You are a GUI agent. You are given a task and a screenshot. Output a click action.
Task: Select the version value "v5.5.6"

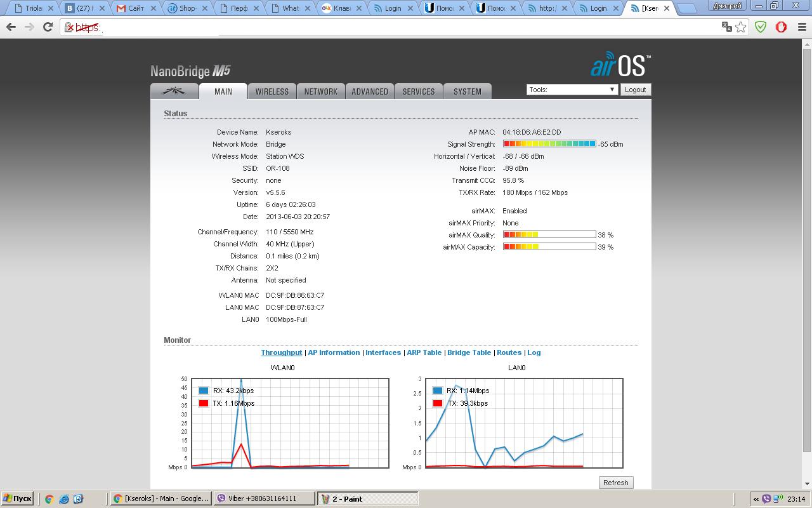pos(275,192)
